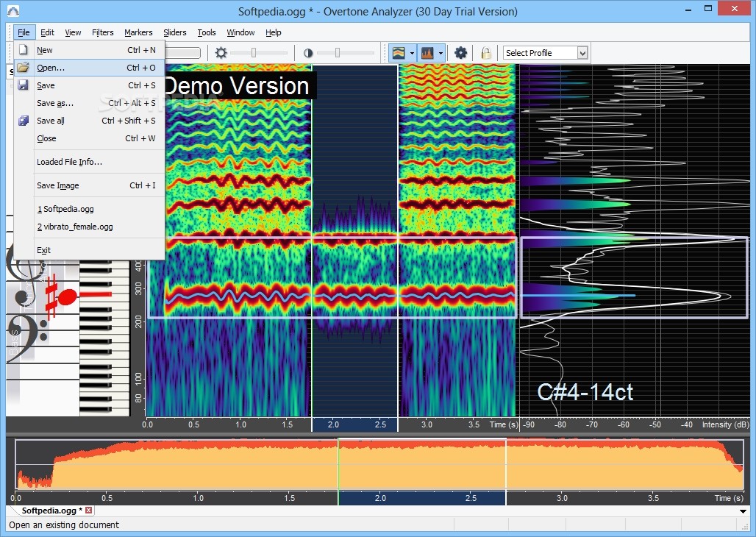
Task: Click the green playhead in waveform overview
Action: (x=338, y=464)
